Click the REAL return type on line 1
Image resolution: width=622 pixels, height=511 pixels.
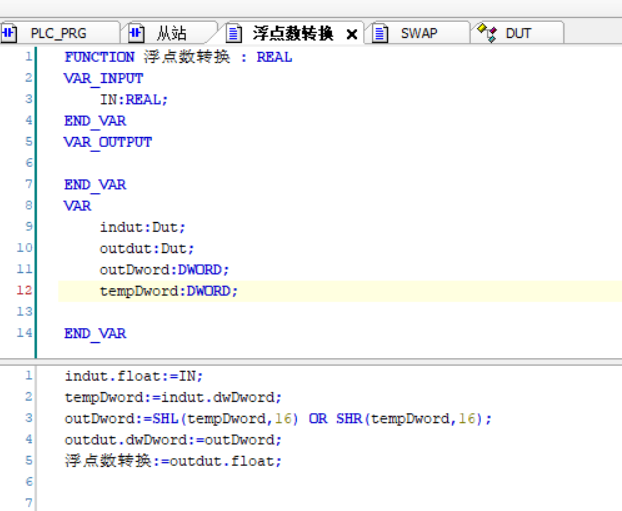click(x=274, y=57)
